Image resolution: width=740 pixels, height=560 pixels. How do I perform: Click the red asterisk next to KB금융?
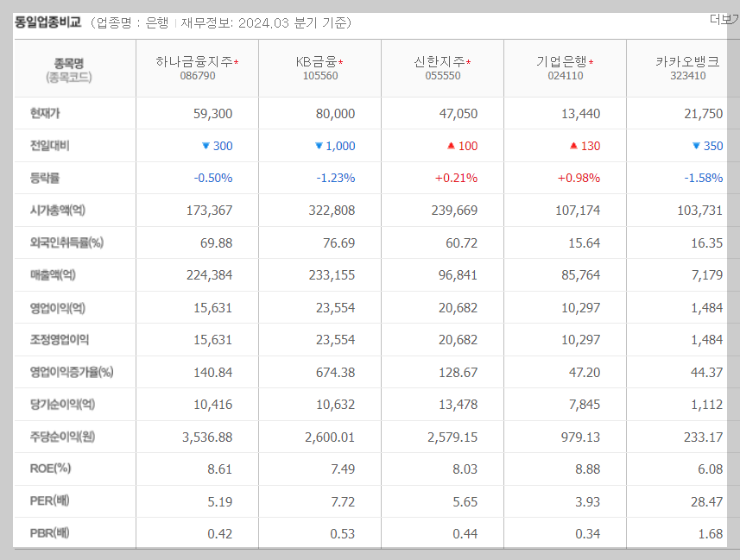[341, 62]
